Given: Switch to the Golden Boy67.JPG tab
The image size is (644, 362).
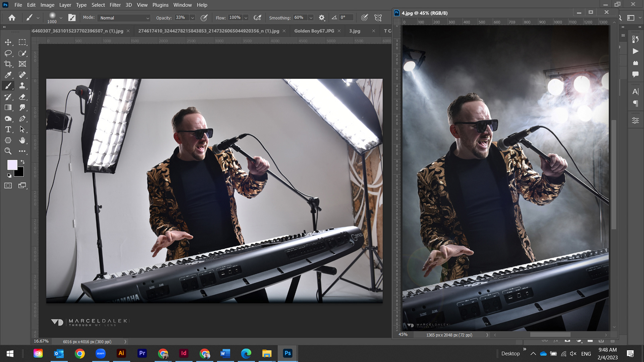Looking at the screenshot, I should (x=314, y=31).
